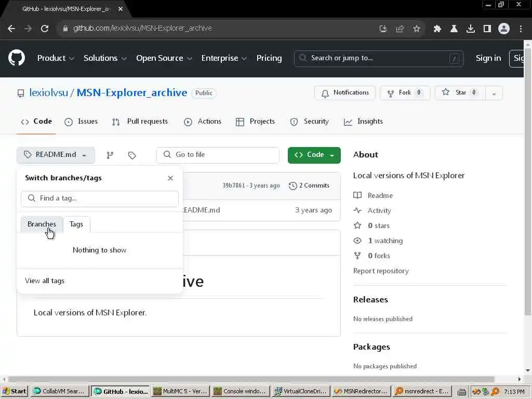
Task: Open the lexiolvsu owner link
Action: 48,92
